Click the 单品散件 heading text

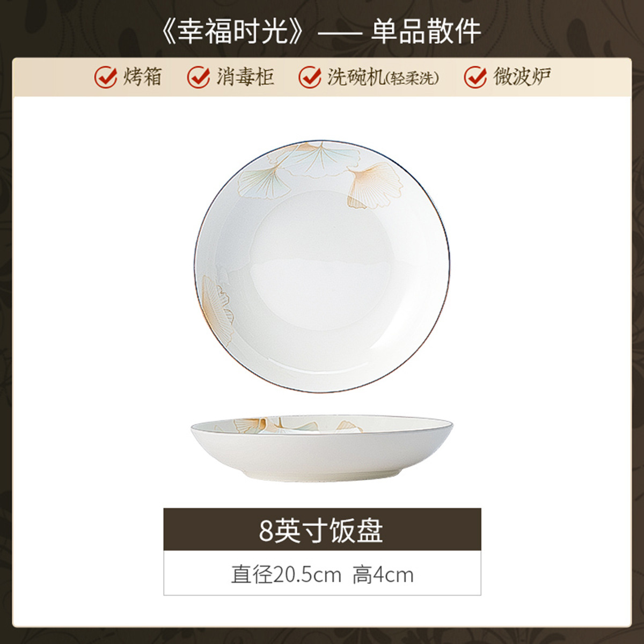coord(426,32)
